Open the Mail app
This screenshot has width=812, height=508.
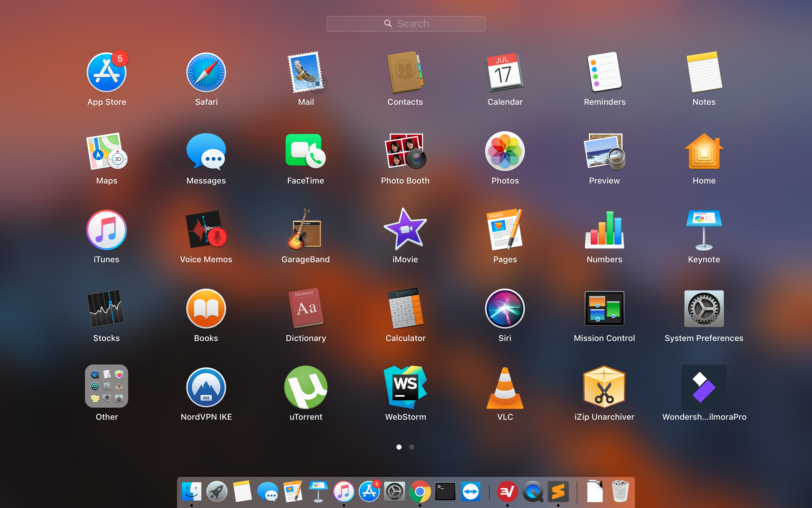pos(306,72)
